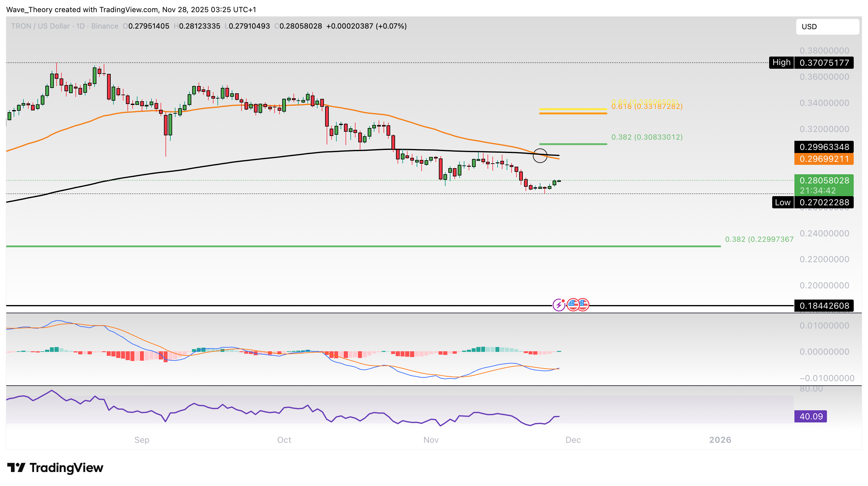Click the Dec label on the time axis
The width and height of the screenshot is (868, 486).
point(573,440)
